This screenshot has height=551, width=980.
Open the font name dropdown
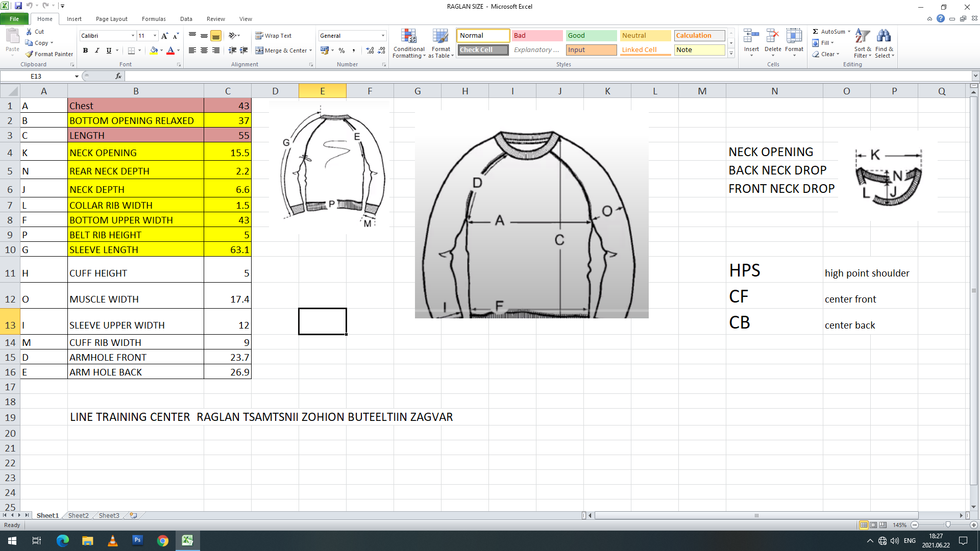(x=133, y=36)
